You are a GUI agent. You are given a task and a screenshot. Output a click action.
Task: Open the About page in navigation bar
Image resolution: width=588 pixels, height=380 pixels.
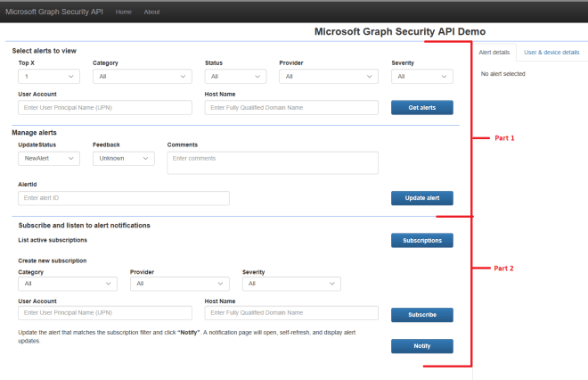151,12
